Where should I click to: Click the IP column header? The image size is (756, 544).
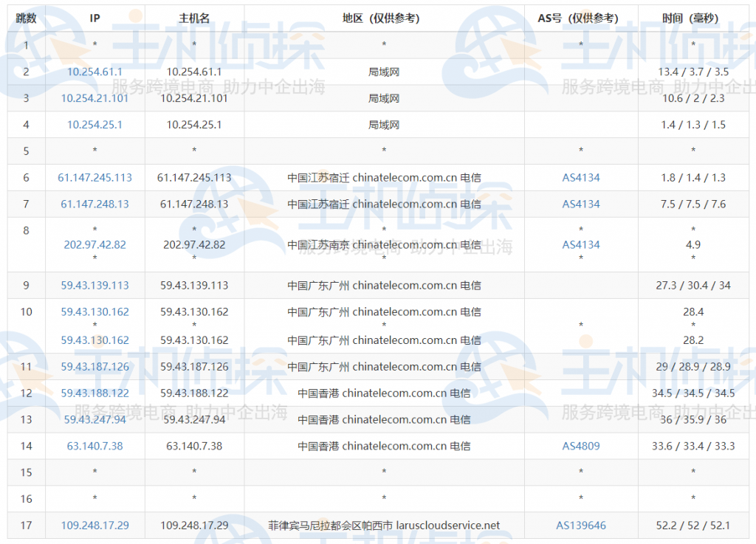94,18
